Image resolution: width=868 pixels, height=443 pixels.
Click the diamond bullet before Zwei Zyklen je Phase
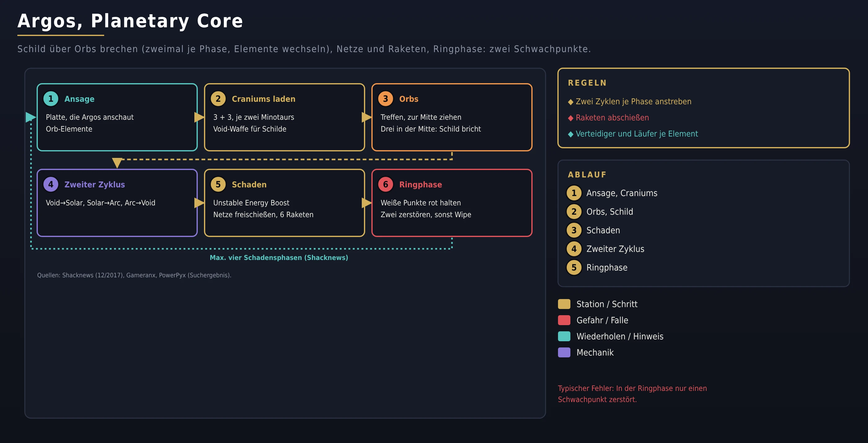click(570, 102)
